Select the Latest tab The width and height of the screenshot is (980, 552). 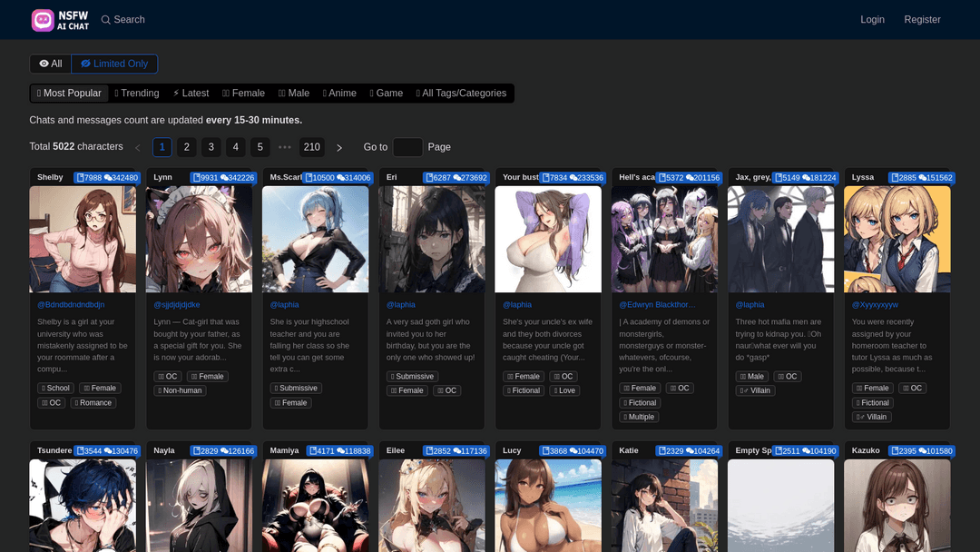[x=191, y=94]
